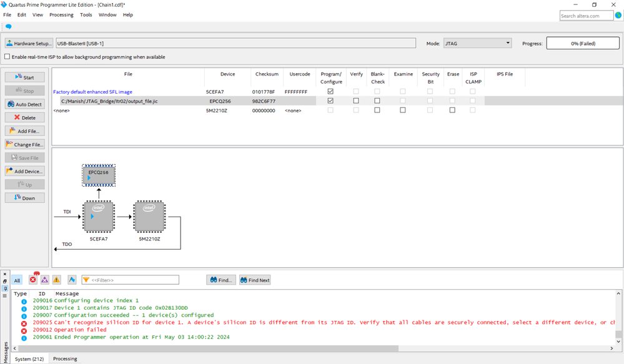
Task: Open the message filter dropdown field
Action: pyautogui.click(x=131, y=280)
